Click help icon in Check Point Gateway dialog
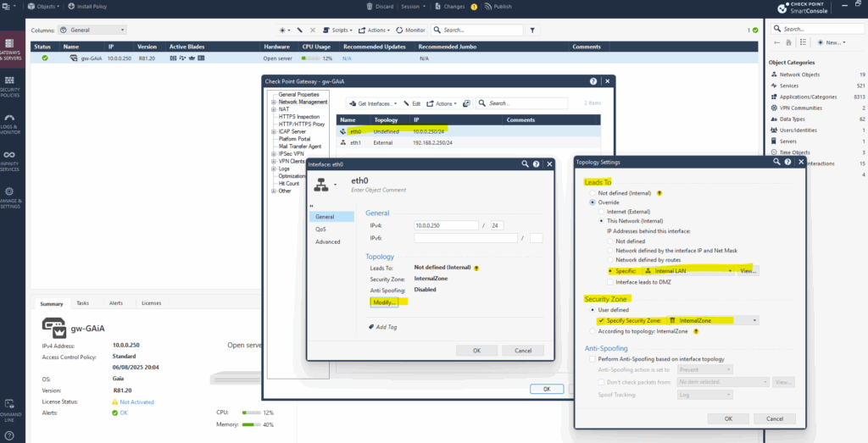The width and height of the screenshot is (868, 443). 593,80
